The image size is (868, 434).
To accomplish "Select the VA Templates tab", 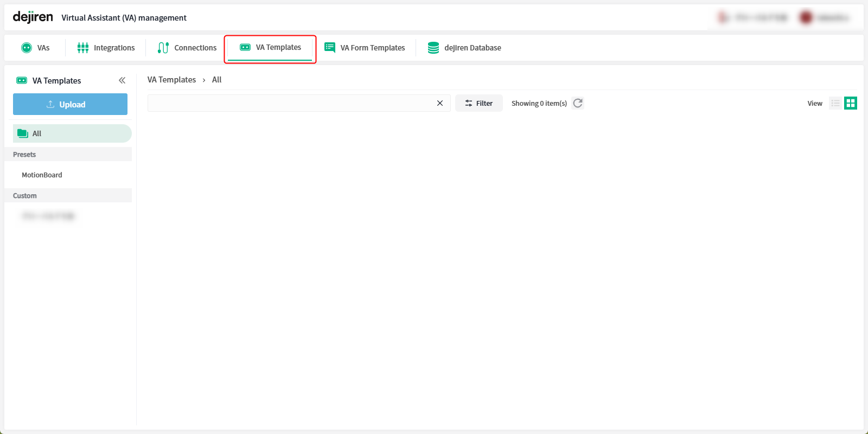I will point(270,48).
